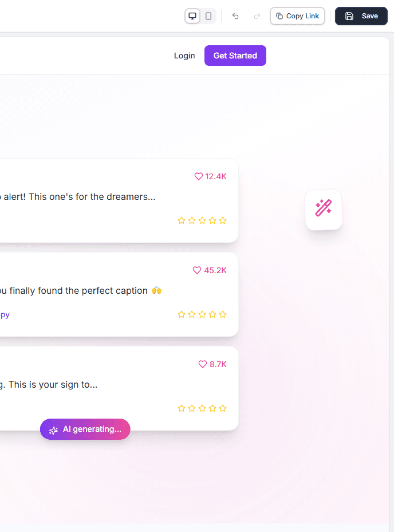Like the caption with 12.4K hearts
Image resolution: width=394 pixels, height=532 pixels.
pyautogui.click(x=199, y=176)
